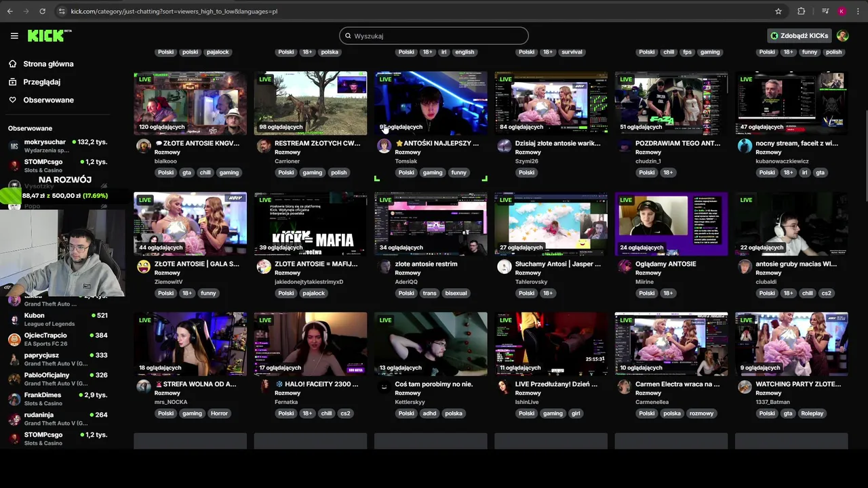Open Tomsiak streamer avatar
The height and width of the screenshot is (488, 868).
click(x=384, y=146)
